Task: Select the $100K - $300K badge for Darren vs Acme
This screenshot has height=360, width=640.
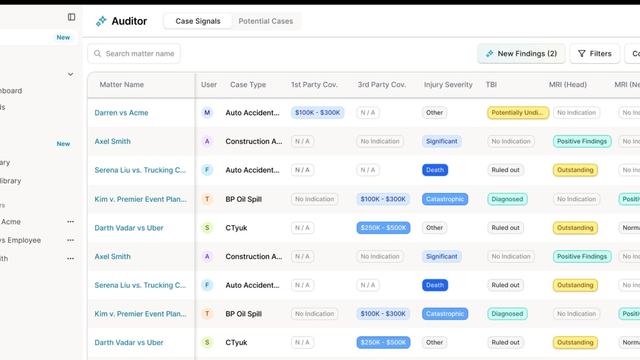Action: [318, 113]
